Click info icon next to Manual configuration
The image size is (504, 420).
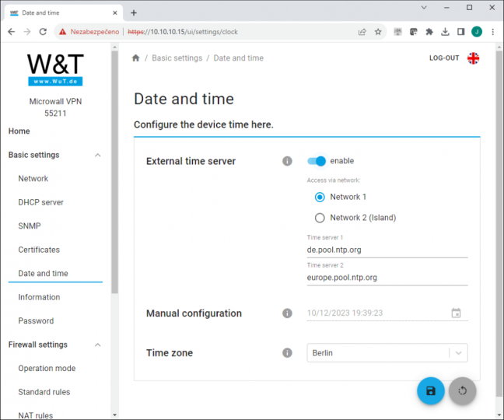point(287,313)
